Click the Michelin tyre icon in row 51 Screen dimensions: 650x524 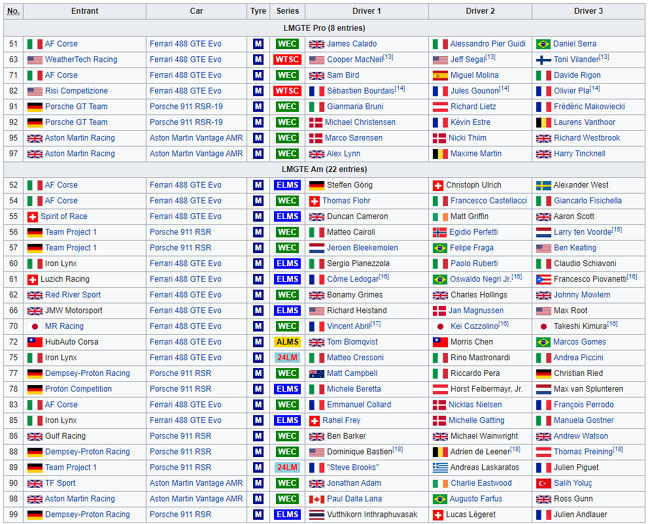click(258, 44)
